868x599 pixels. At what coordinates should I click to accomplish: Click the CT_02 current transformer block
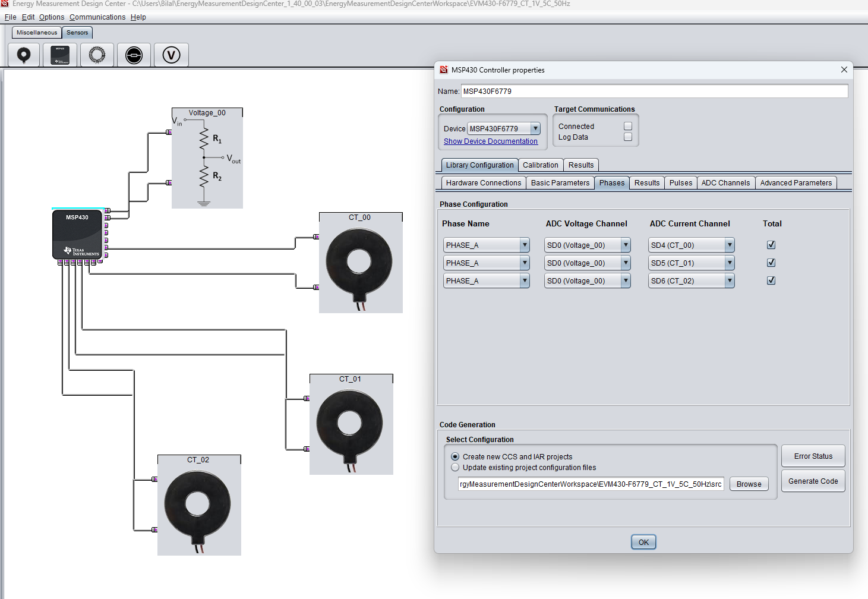(x=199, y=505)
